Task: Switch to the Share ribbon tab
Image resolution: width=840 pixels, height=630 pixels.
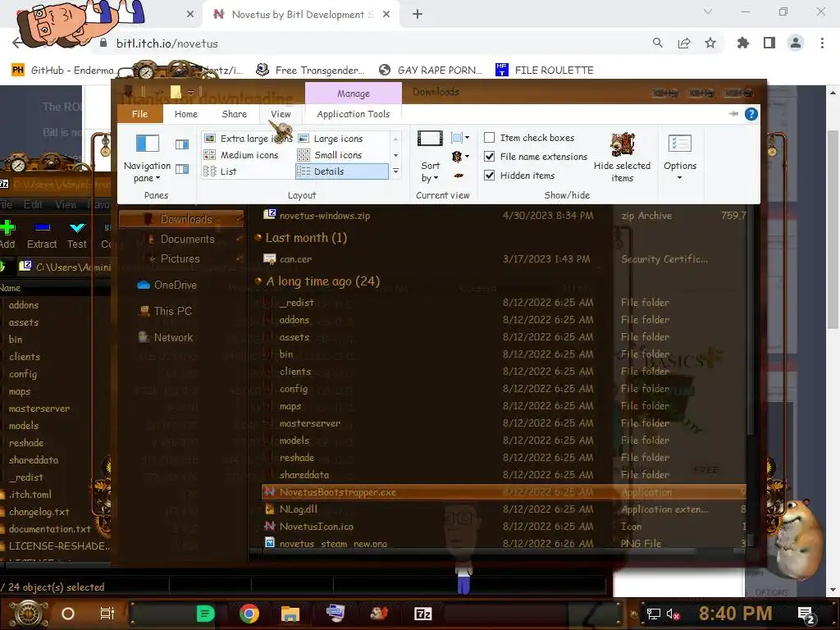Action: click(234, 114)
